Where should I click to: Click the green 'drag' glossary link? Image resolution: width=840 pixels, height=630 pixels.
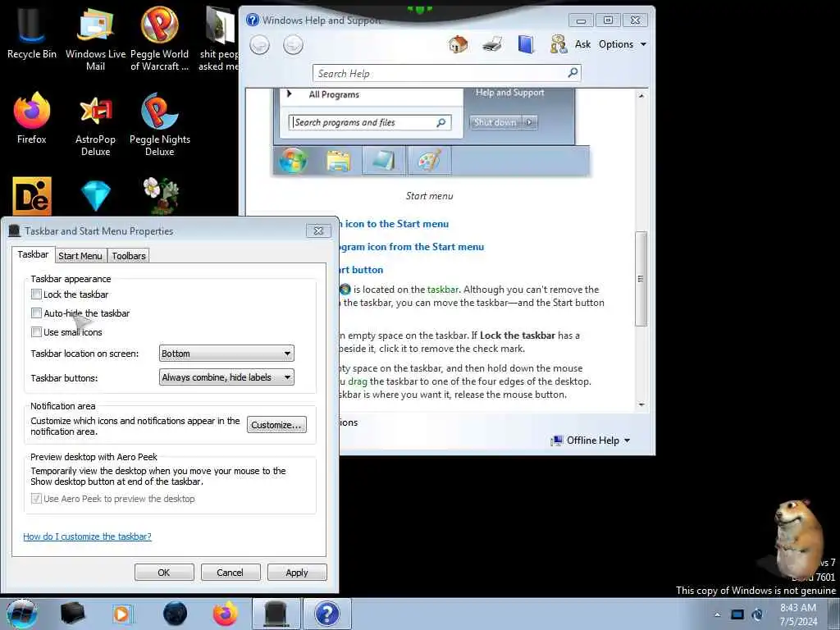tap(358, 381)
